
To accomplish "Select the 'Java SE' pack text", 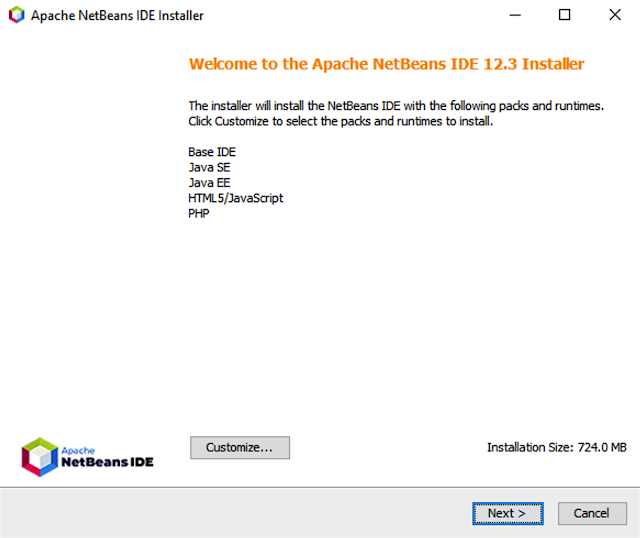I will pyautogui.click(x=209, y=167).
